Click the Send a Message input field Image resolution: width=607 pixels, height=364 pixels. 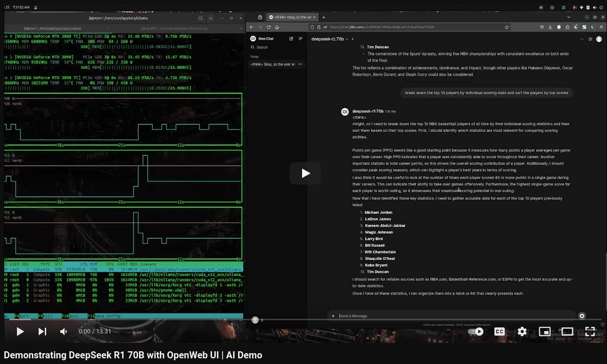(452, 316)
